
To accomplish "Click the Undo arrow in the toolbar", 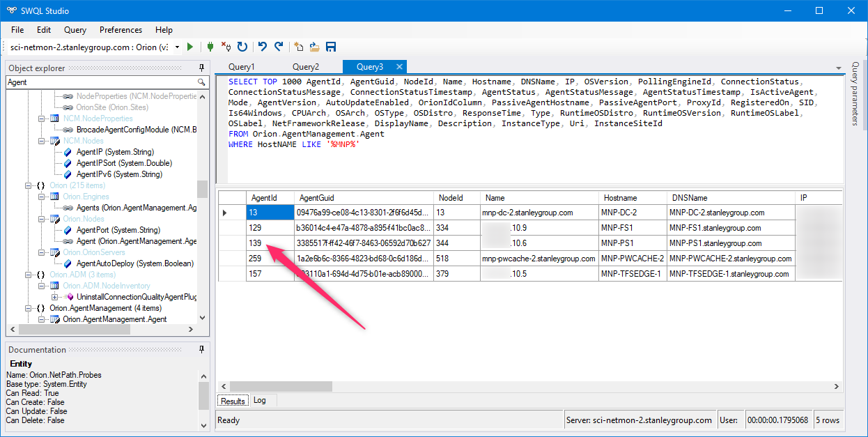I will click(263, 47).
